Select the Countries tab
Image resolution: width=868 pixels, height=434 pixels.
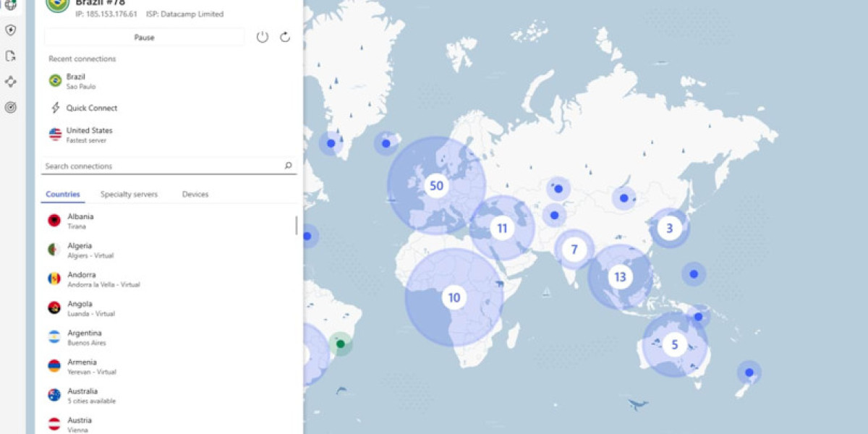click(x=63, y=195)
